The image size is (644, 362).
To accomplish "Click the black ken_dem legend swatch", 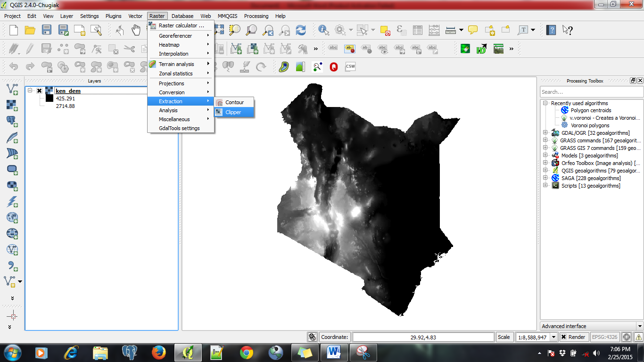I will pos(49,99).
